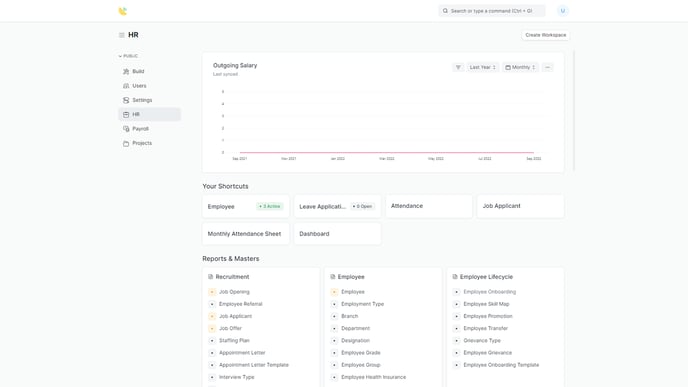Open the Employee Promotion link
This screenshot has height=387, width=688.
(488, 316)
